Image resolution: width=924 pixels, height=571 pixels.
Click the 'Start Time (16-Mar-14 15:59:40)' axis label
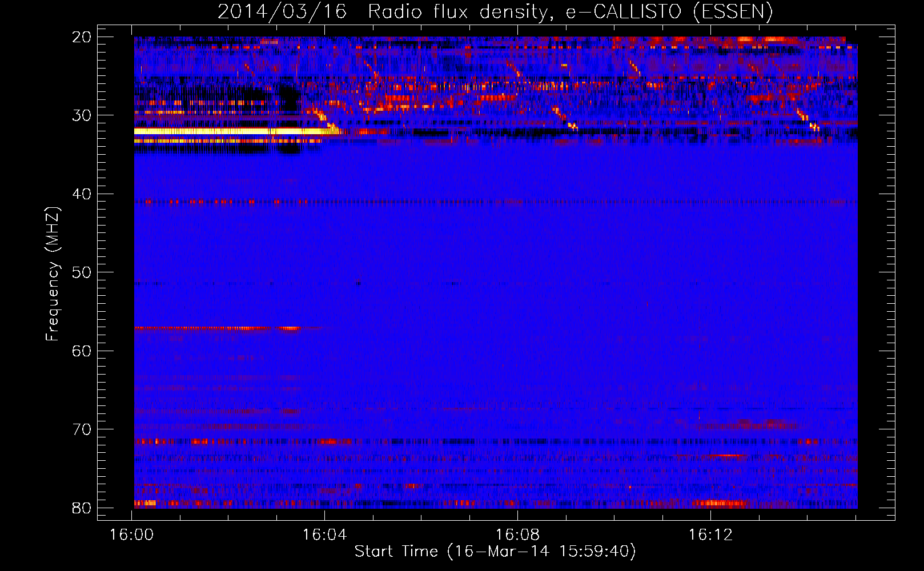[495, 552]
